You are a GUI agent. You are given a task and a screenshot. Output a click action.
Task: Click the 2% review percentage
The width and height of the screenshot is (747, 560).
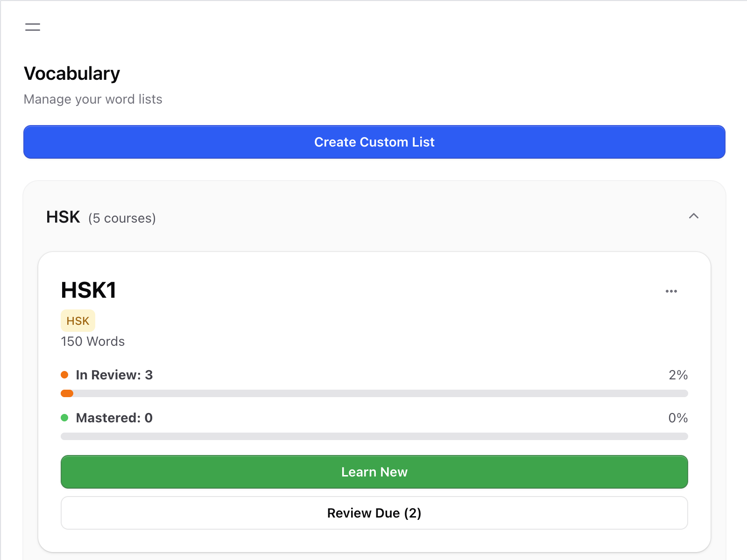(678, 375)
